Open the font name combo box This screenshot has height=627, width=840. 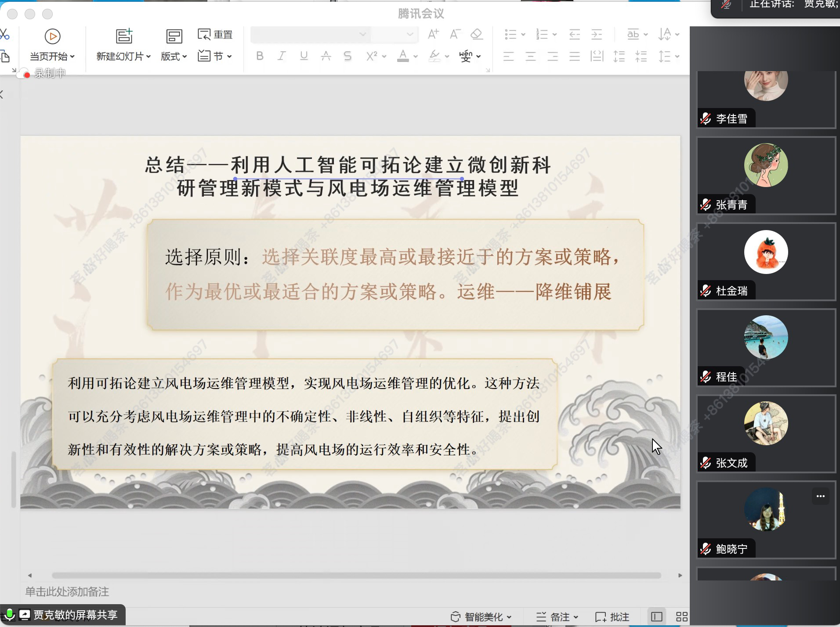coord(310,34)
